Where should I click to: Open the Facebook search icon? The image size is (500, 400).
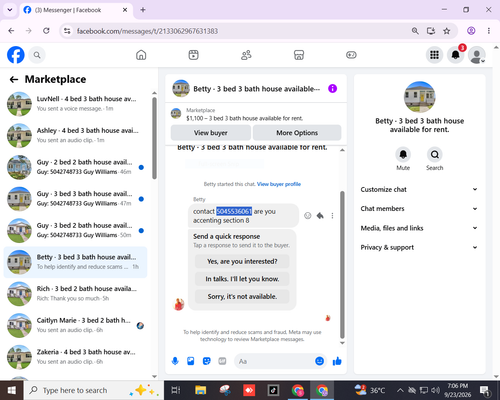pyautogui.click(x=37, y=55)
